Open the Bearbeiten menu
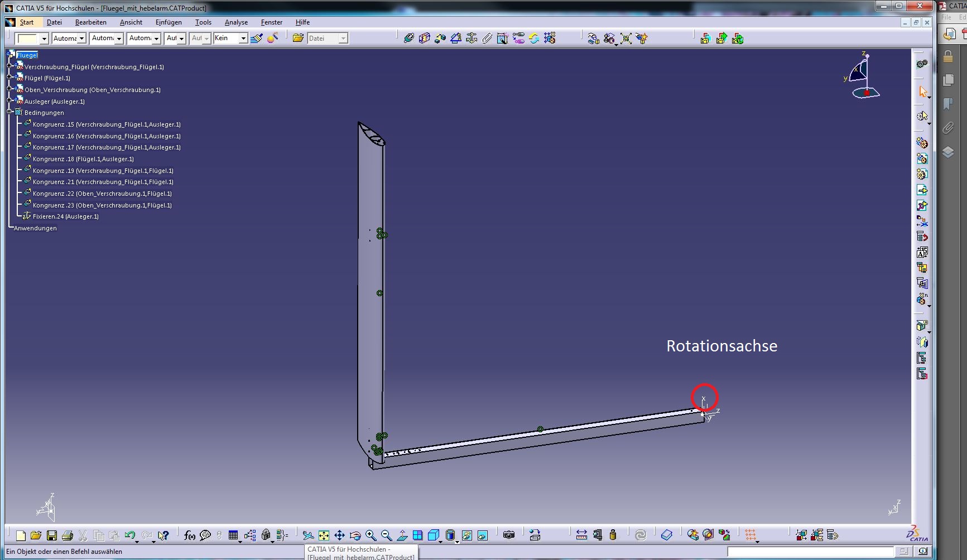967x560 pixels. (x=91, y=22)
